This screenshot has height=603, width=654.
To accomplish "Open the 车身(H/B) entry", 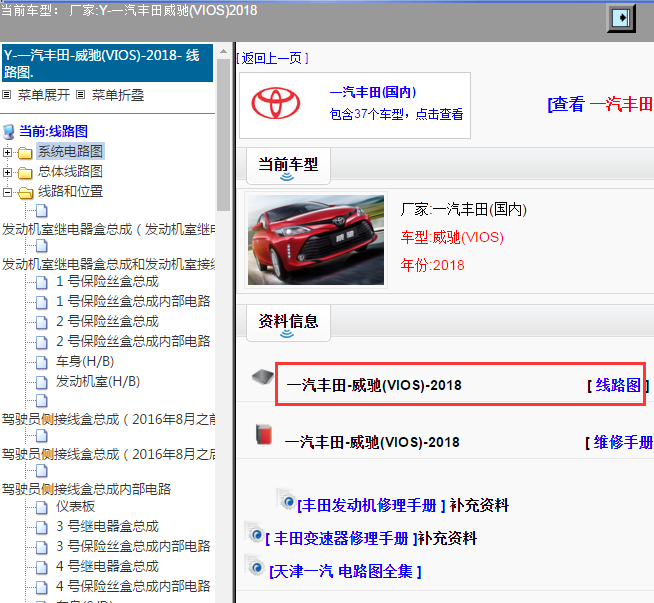I will click(x=85, y=362).
